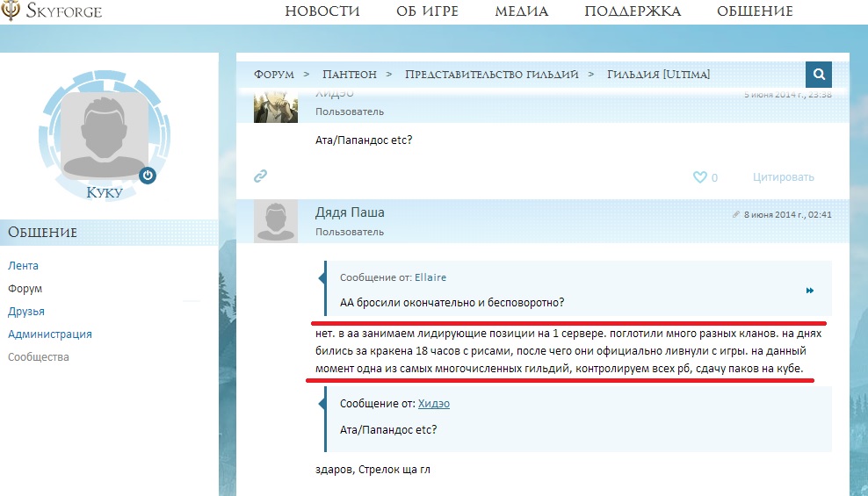Click Хидэо's avatar thumbnail
Screen dimensions: 868x496
coord(276,108)
